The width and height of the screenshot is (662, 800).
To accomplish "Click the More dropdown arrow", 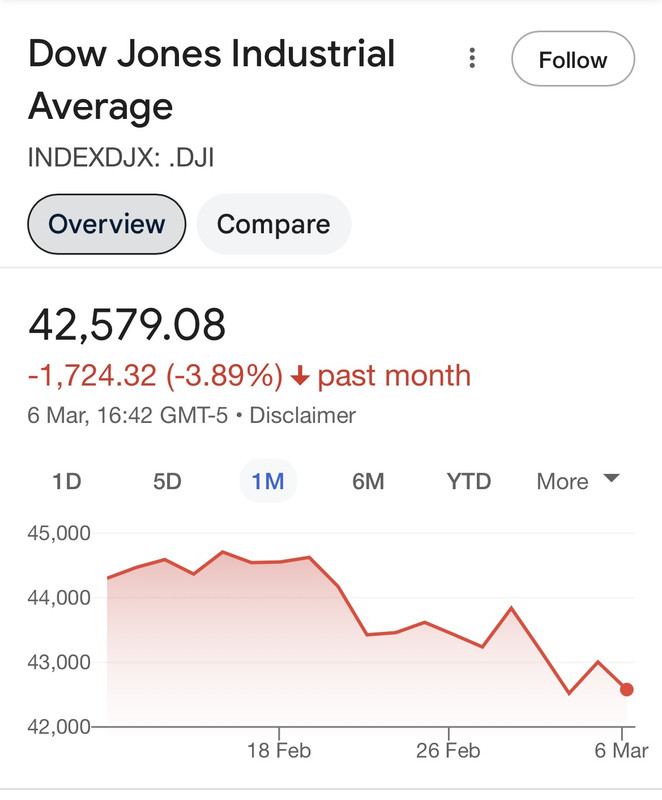I will tap(611, 478).
